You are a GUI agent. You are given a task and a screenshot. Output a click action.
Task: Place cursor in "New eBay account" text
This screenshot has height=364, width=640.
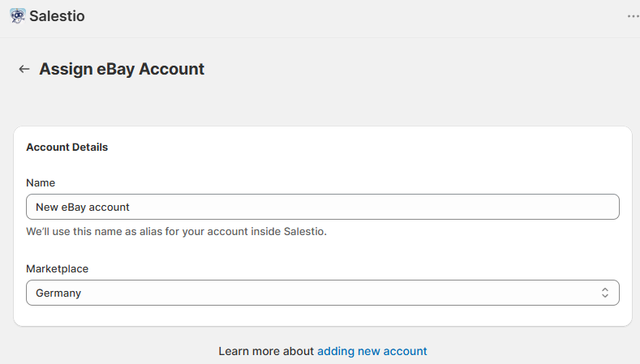click(x=83, y=207)
